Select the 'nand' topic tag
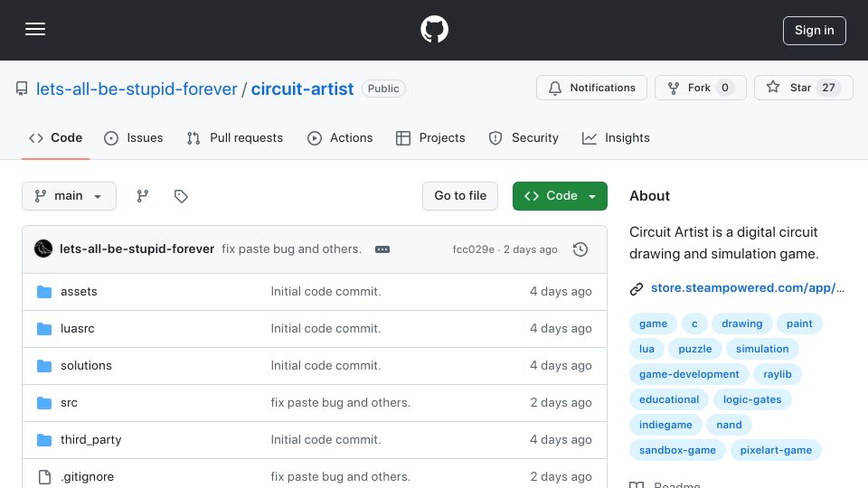 point(729,425)
